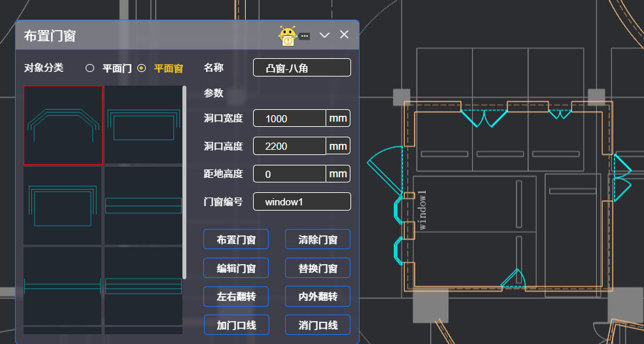Select the rectangular bay window thumbnail
This screenshot has width=644, height=344.
pos(143,125)
